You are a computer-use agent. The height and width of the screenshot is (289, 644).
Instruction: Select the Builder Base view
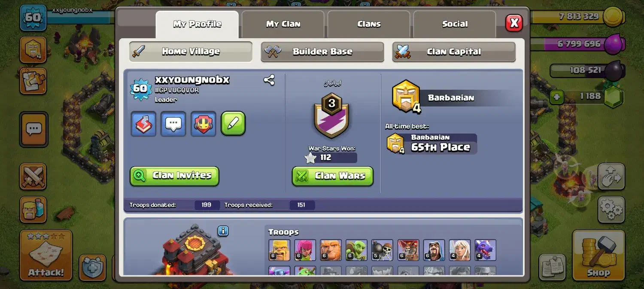click(x=322, y=52)
